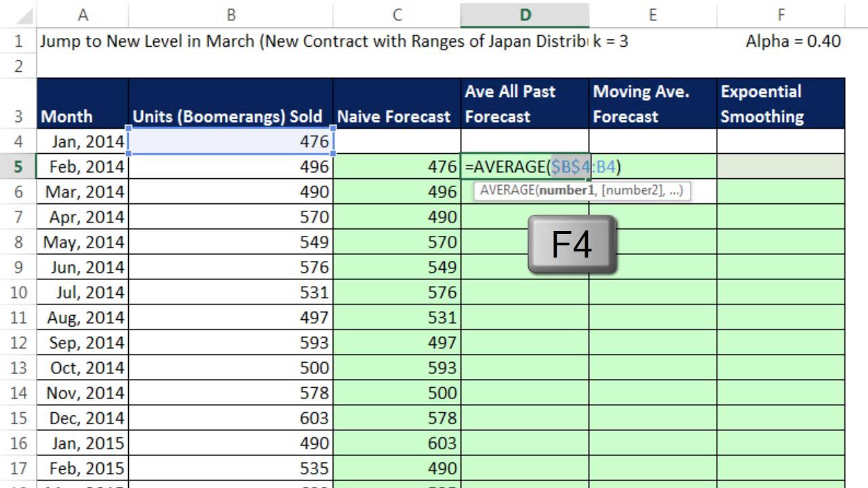Click the F4 key overlay

click(x=572, y=245)
